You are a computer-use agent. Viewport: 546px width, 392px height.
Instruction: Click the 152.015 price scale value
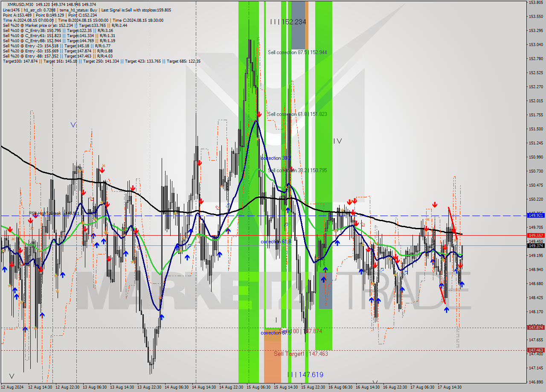click(x=536, y=101)
